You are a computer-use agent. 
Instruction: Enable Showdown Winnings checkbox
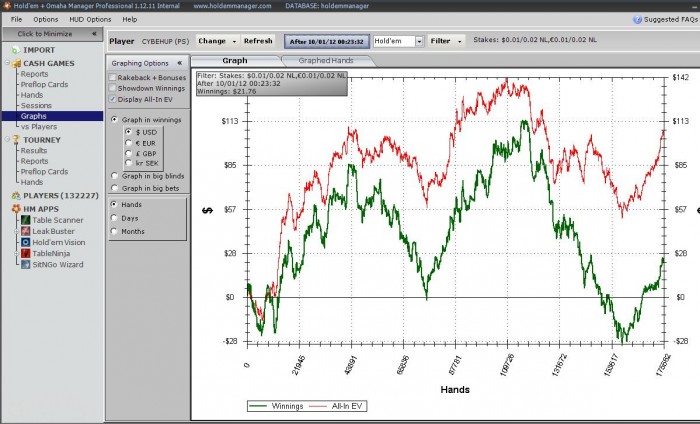click(112, 88)
